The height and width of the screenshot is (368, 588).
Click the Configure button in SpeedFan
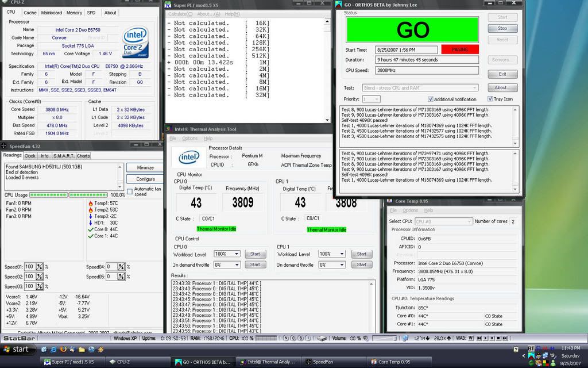click(145, 179)
